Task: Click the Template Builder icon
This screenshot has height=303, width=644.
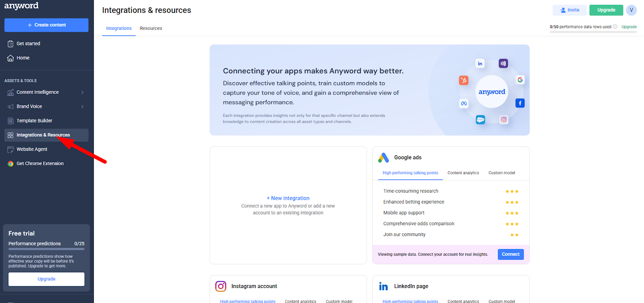Action: [x=10, y=121]
